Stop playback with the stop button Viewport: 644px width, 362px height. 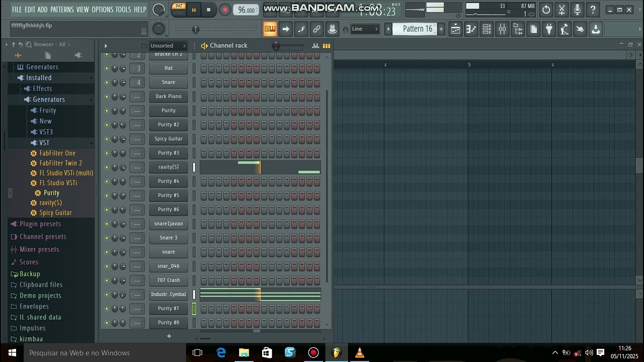[209, 10]
